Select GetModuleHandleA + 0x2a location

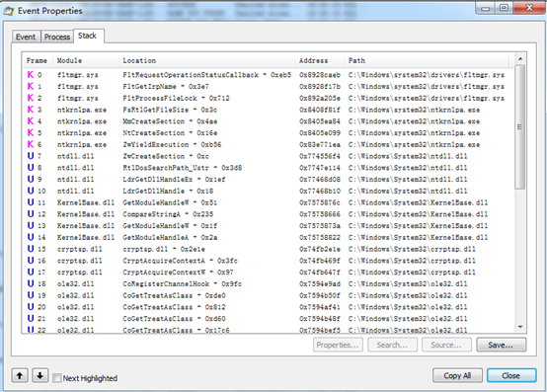click(x=170, y=237)
